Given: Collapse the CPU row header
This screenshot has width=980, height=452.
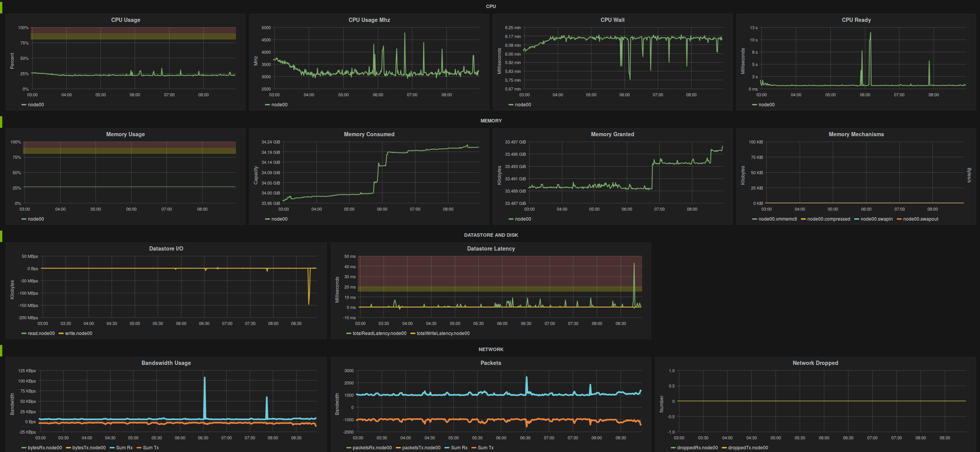Looking at the screenshot, I should (x=491, y=7).
